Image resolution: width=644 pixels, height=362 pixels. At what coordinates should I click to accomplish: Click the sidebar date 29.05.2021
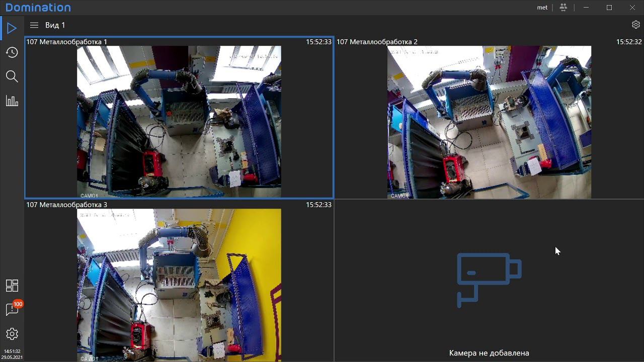point(12,357)
